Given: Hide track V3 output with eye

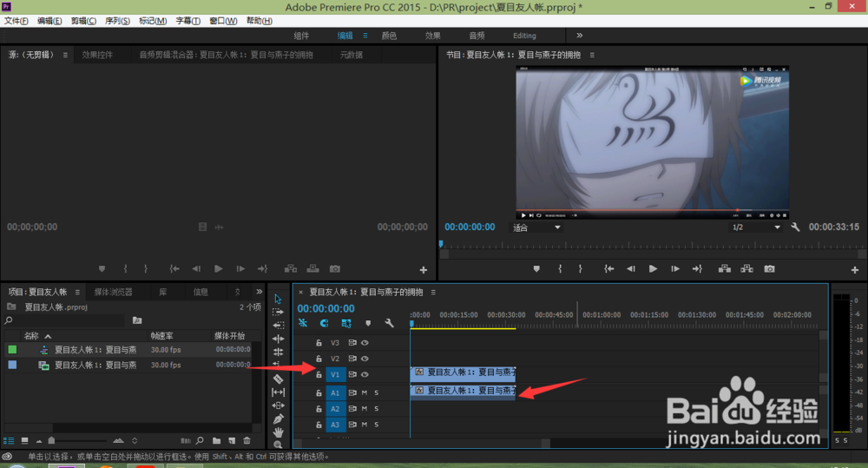Looking at the screenshot, I should [x=365, y=343].
